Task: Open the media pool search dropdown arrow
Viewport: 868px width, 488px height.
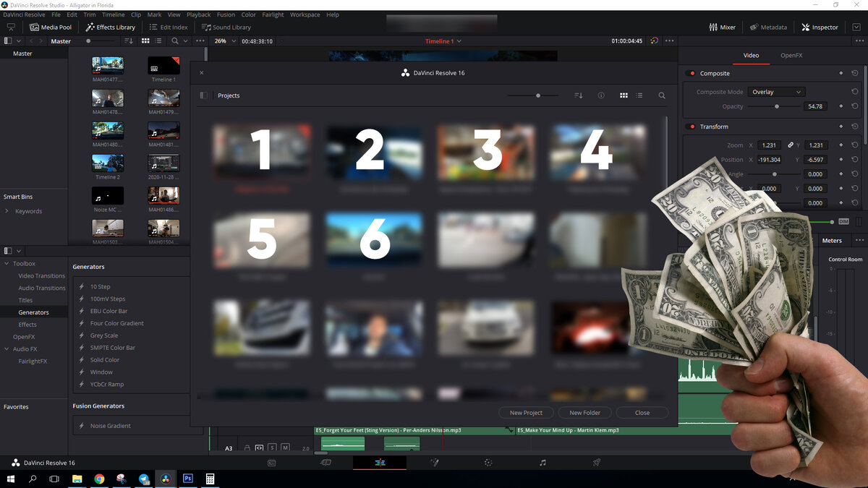Action: tap(186, 41)
